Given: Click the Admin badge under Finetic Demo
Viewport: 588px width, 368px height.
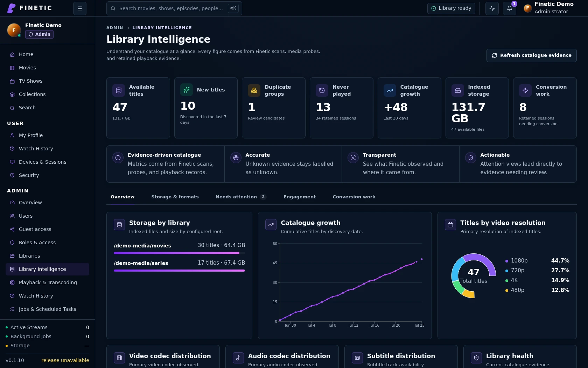Looking at the screenshot, I should 39,34.
